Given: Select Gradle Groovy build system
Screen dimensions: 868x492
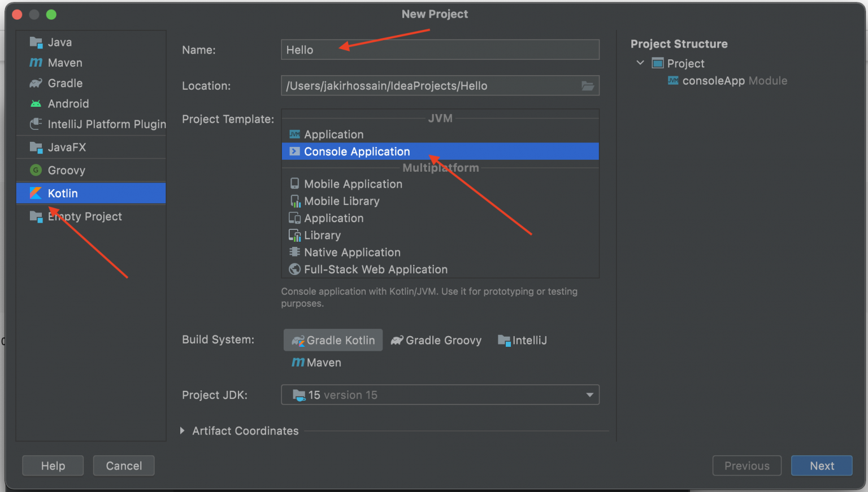Looking at the screenshot, I should point(436,340).
